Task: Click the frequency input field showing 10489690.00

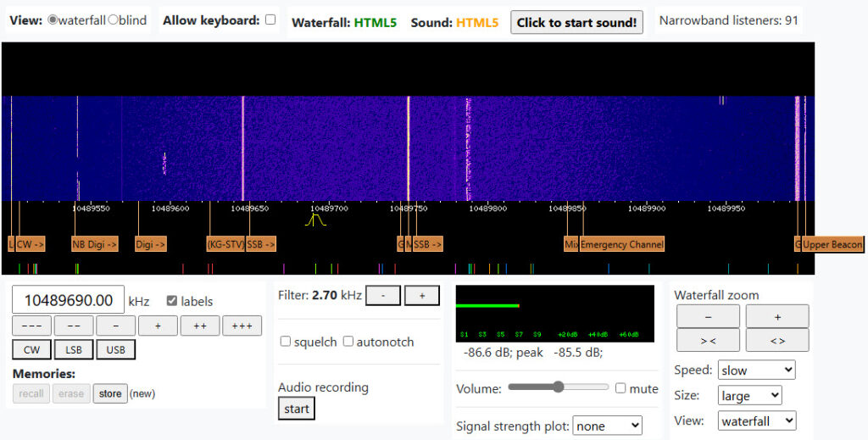Action: 68,300
